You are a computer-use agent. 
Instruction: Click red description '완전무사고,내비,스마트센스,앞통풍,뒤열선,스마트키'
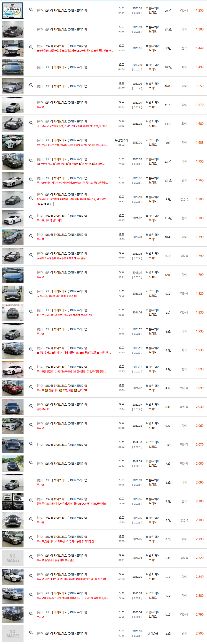tap(65, 315)
